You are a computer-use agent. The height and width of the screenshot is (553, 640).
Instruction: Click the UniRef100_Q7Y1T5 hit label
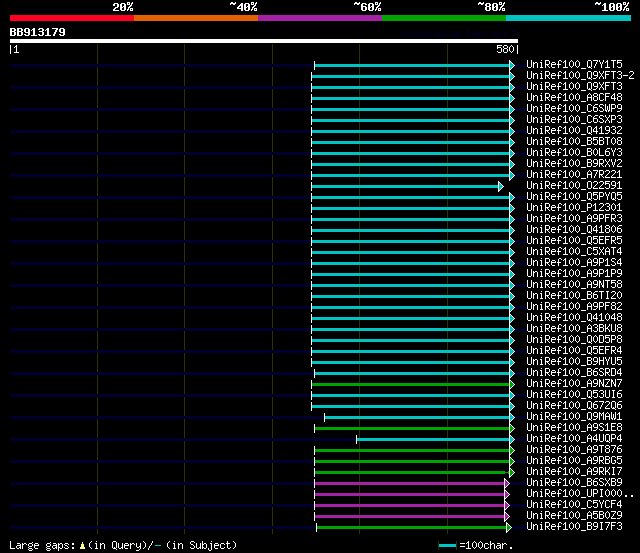(x=574, y=64)
